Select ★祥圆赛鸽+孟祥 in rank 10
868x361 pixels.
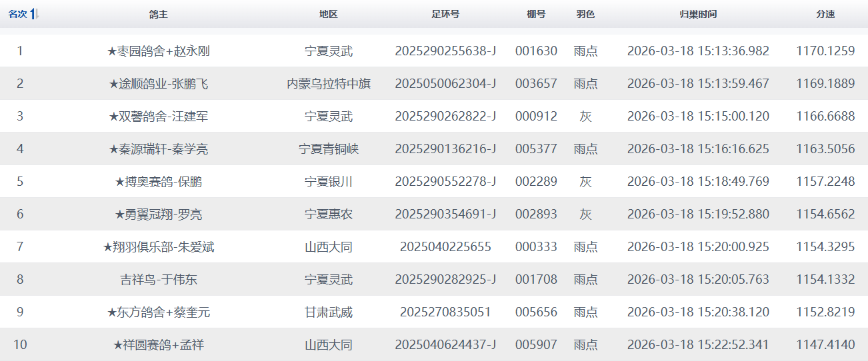point(159,345)
